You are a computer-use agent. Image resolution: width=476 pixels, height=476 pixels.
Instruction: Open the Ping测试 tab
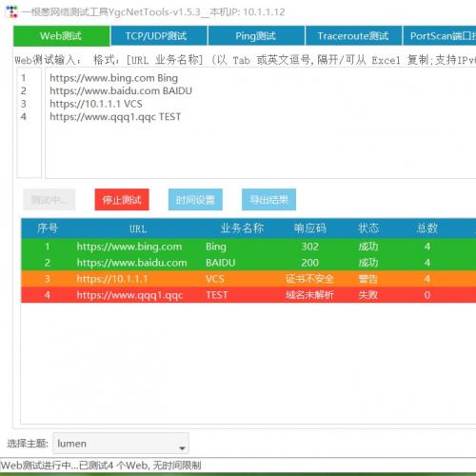(x=256, y=36)
